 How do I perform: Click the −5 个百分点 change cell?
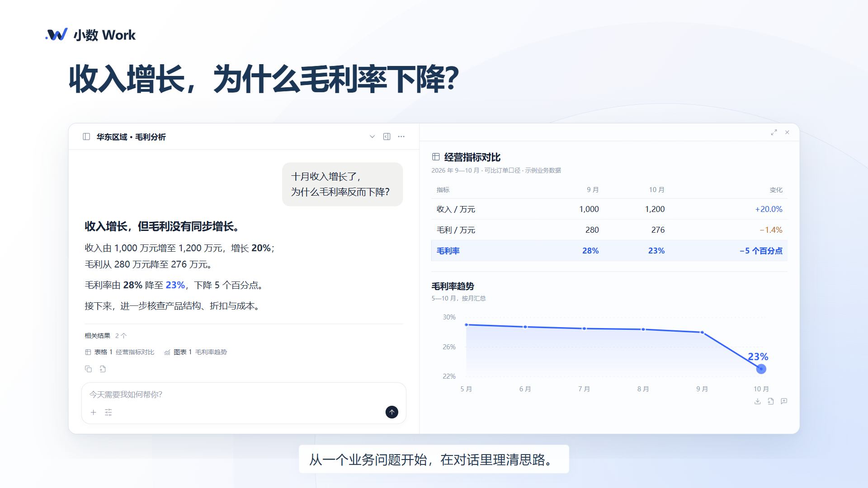(x=761, y=251)
